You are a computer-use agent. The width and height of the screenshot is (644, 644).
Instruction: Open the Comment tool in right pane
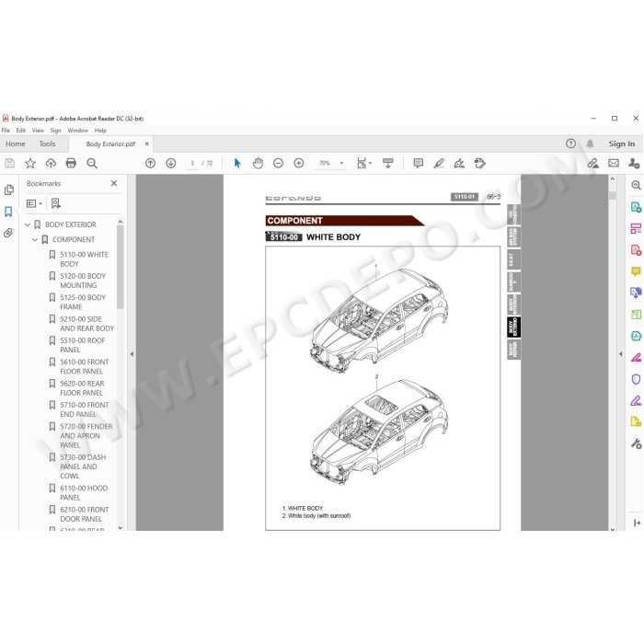636,271
